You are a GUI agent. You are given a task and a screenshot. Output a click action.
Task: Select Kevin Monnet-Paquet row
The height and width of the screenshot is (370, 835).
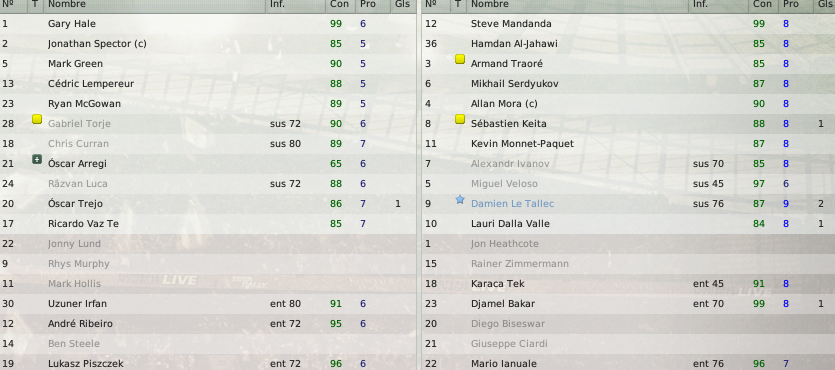coord(628,143)
